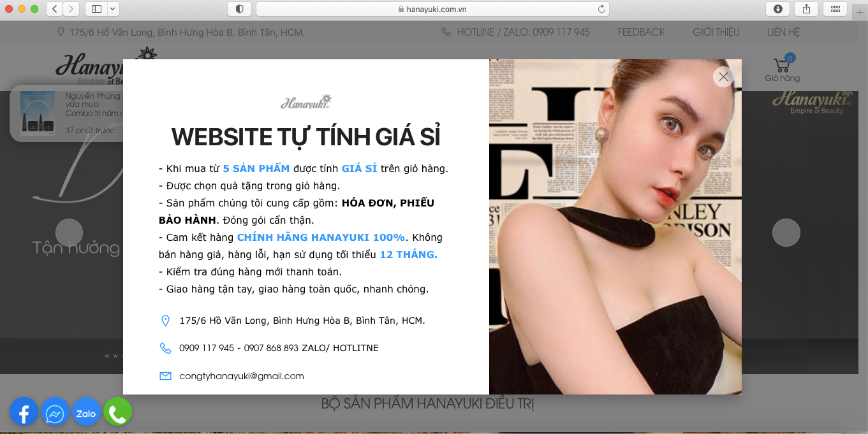This screenshot has height=434, width=868.
Task: Show Safari downloads list
Action: coord(778,9)
